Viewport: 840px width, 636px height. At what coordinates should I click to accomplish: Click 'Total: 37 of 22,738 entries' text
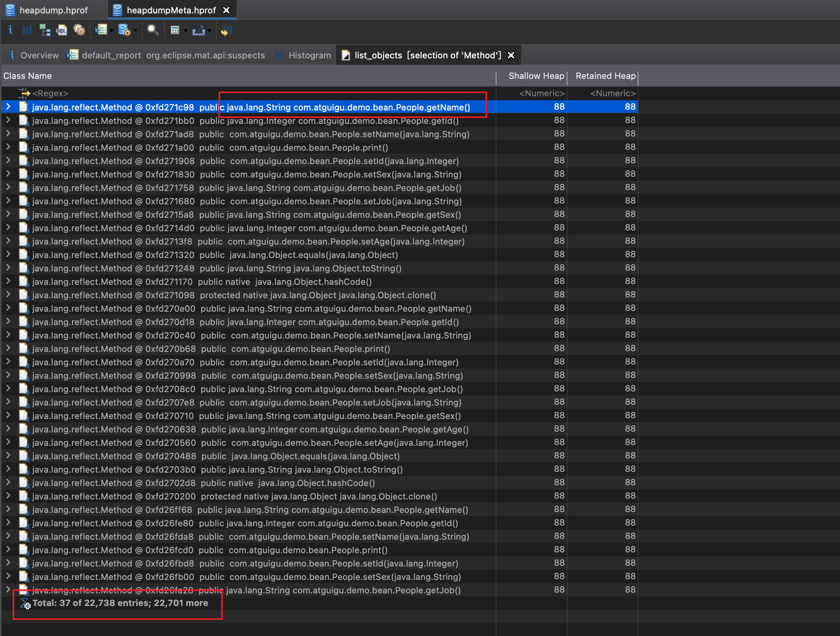91,603
